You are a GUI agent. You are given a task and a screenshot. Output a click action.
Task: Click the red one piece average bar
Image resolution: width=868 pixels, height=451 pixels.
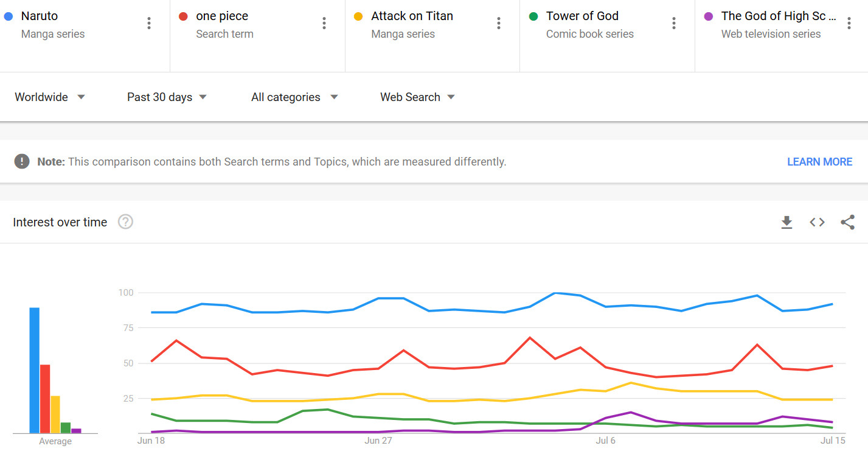[45, 399]
